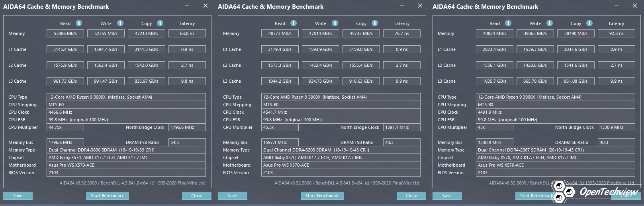Viewport: 644px width, 206px height.
Task: Click Motherboard field in middle window
Action: pyautogui.click(x=341, y=165)
